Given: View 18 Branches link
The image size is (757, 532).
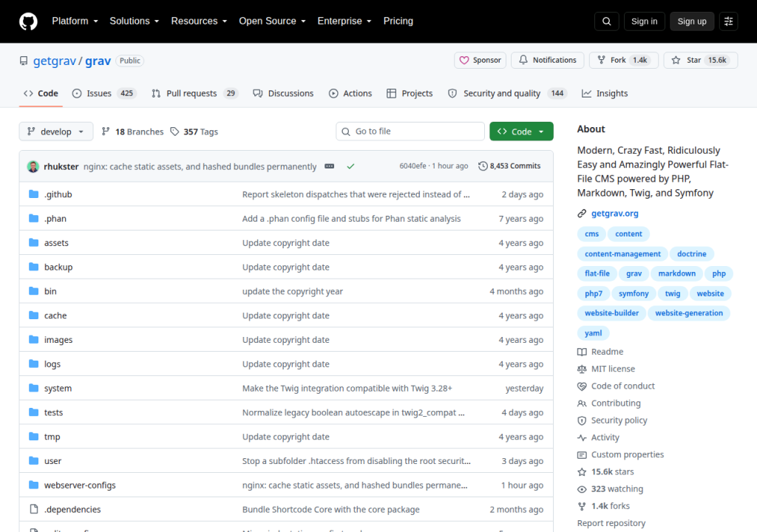Looking at the screenshot, I should (x=133, y=132).
